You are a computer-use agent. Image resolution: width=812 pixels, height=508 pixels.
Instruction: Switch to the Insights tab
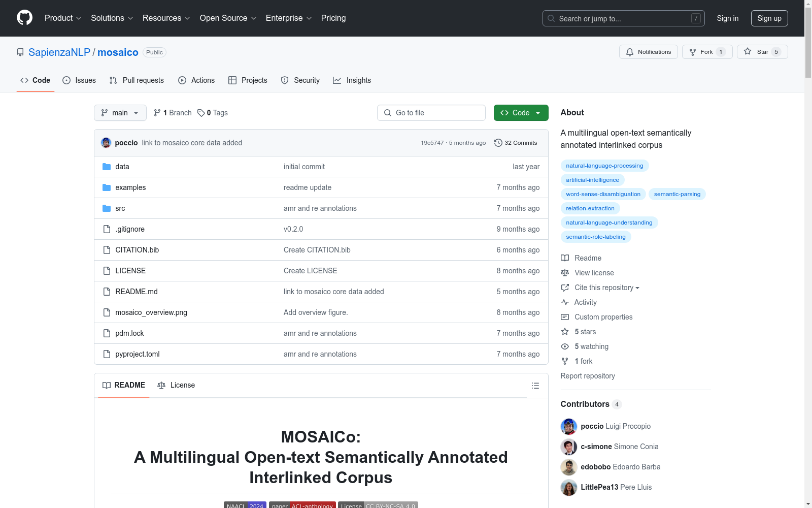tap(352, 80)
